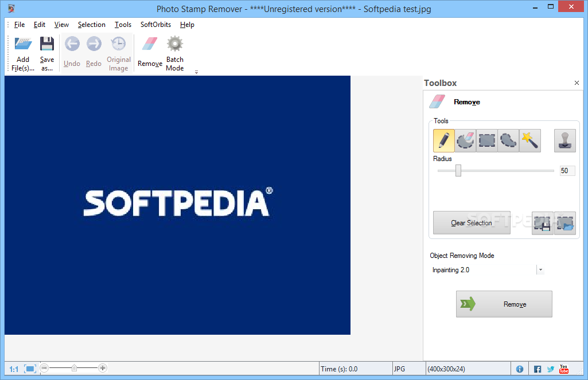
Task: Select the selection eraser tool
Action: [x=465, y=140]
